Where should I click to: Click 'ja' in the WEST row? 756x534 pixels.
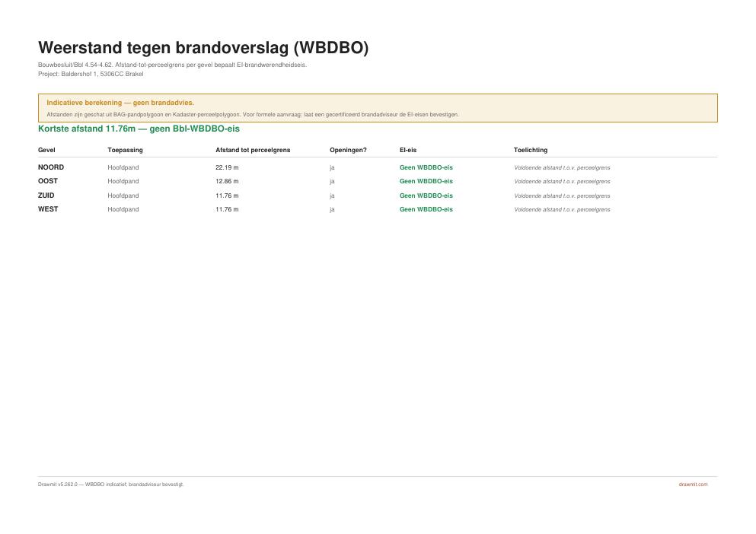point(332,210)
